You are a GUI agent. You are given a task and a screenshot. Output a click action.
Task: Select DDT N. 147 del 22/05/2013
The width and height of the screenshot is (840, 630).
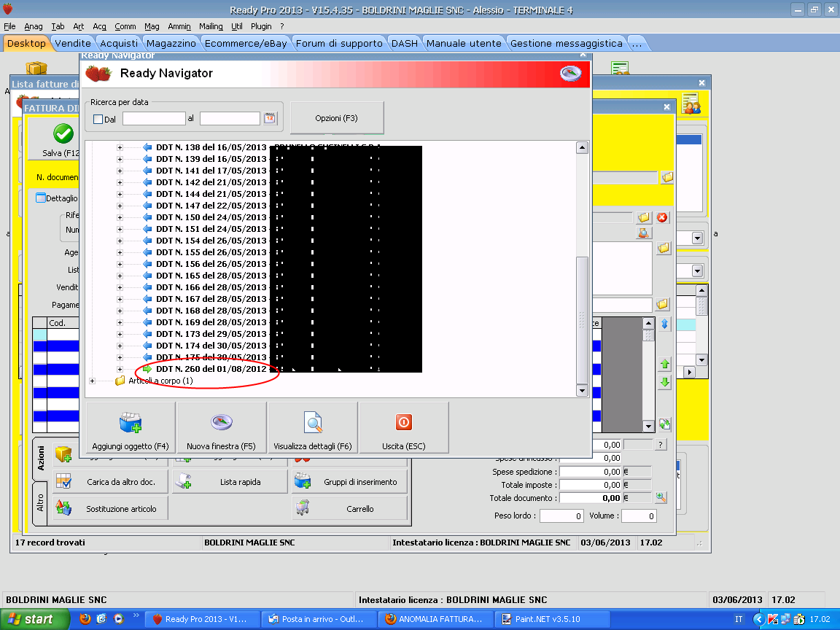(x=211, y=206)
